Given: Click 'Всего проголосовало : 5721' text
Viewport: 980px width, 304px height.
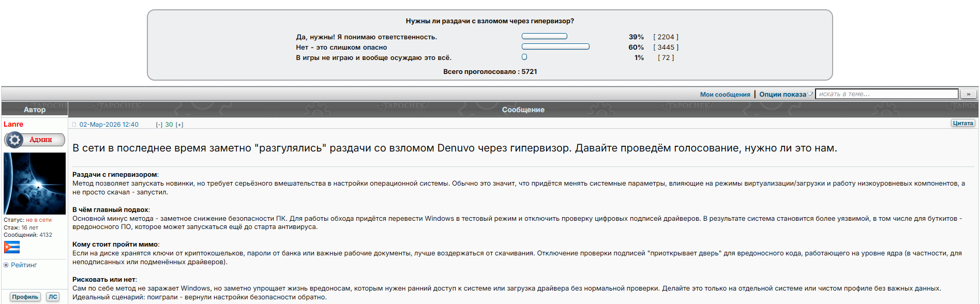Looking at the screenshot, I should pyautogui.click(x=490, y=71).
